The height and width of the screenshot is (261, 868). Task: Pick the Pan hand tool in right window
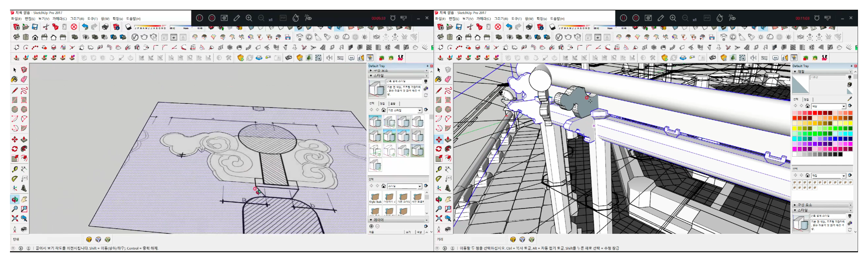[448, 200]
